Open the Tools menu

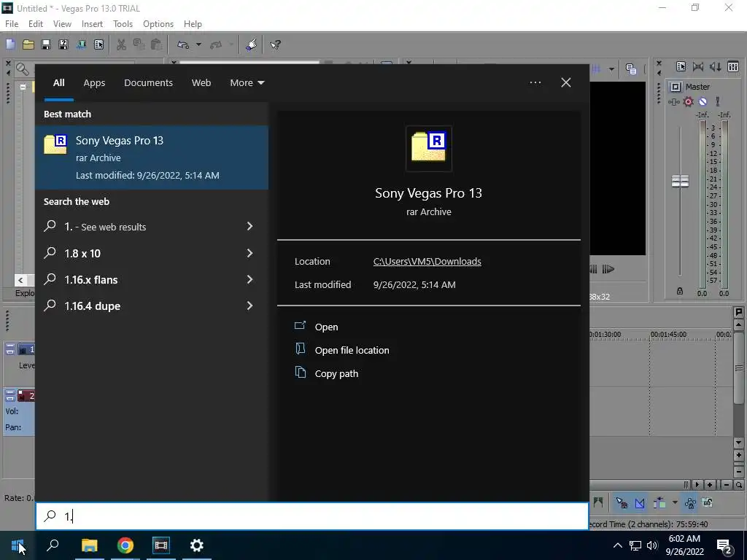[x=123, y=24]
